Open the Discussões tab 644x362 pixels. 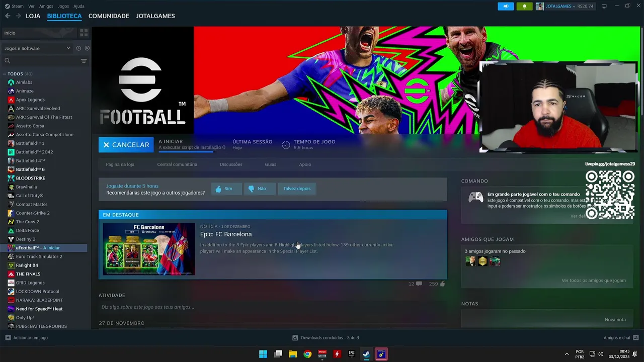click(x=231, y=164)
